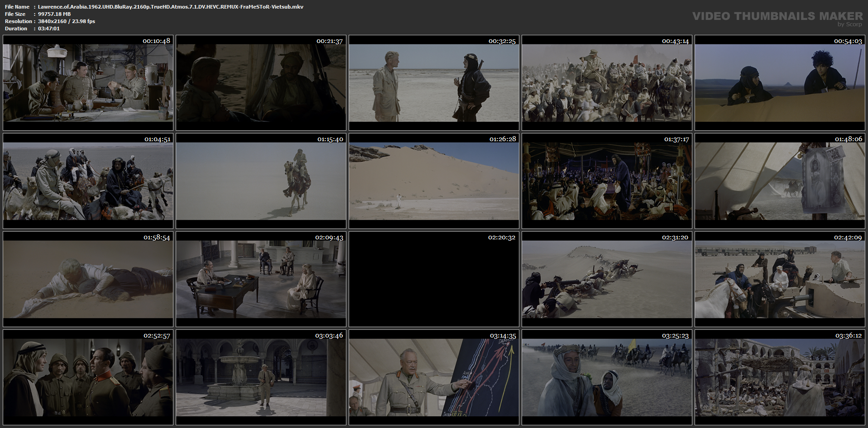Click the 'Resolution' label
This screenshot has width=868, height=428.
pos(19,21)
